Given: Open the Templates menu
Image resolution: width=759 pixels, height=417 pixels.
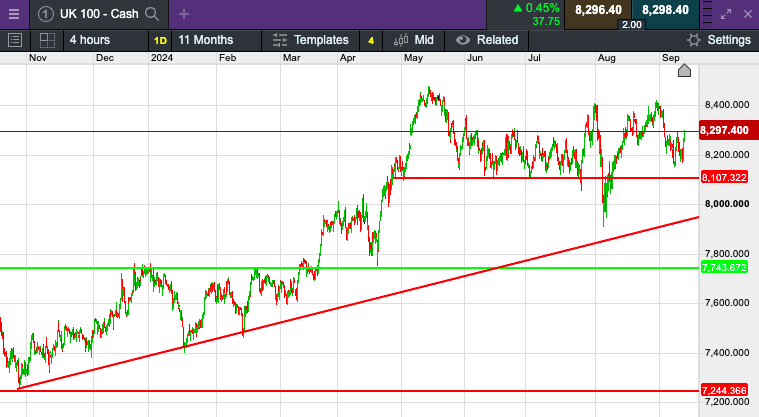Looking at the screenshot, I should 321,40.
